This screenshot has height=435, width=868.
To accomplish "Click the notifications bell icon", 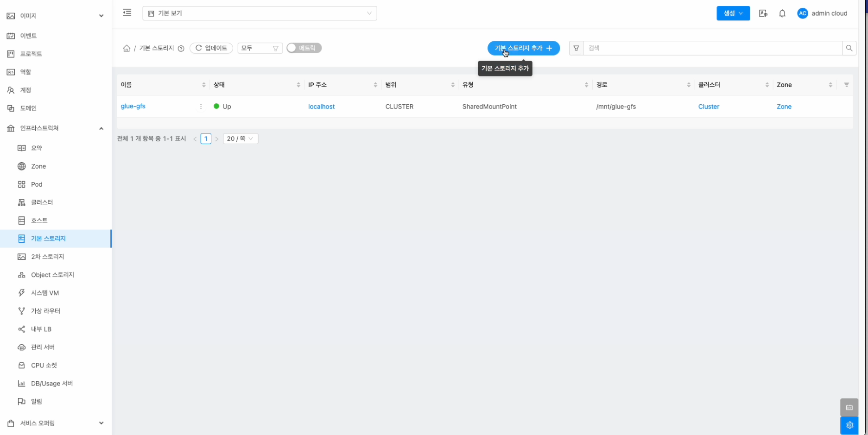I will coord(782,13).
